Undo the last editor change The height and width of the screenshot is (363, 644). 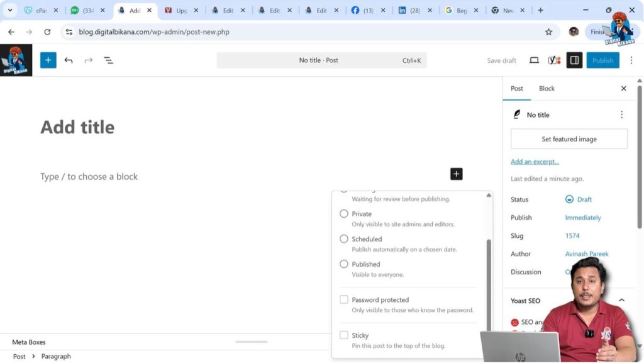click(69, 60)
